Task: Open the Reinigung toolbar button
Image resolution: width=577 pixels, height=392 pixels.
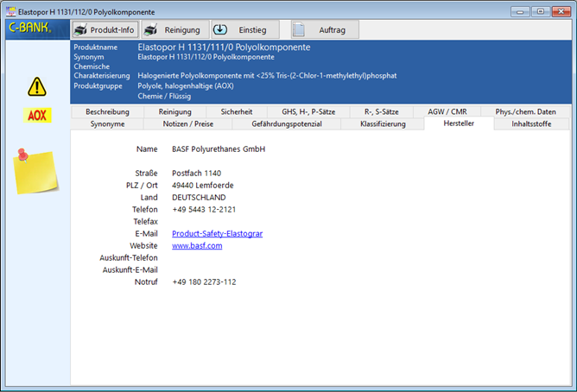Action: pos(175,30)
